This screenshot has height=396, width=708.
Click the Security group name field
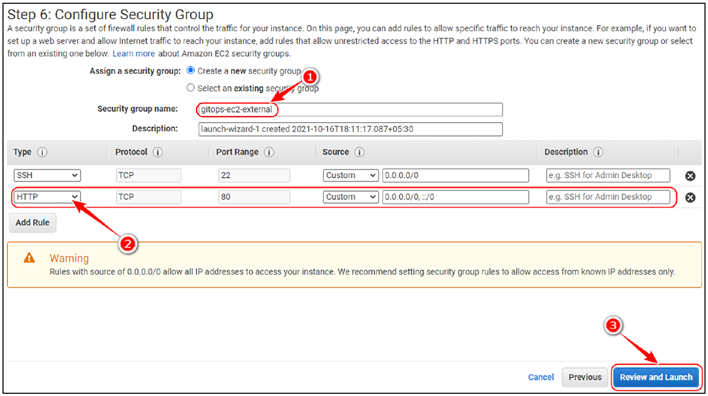(350, 109)
